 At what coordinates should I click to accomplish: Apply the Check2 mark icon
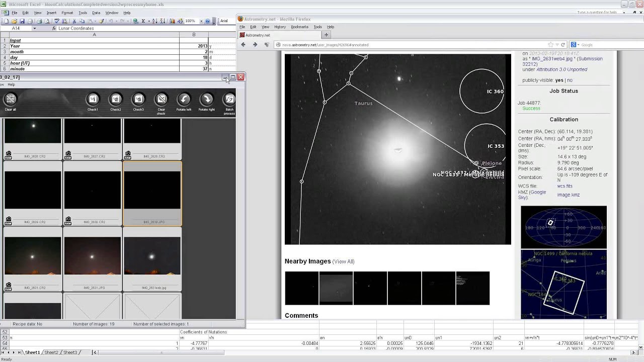pos(116,99)
